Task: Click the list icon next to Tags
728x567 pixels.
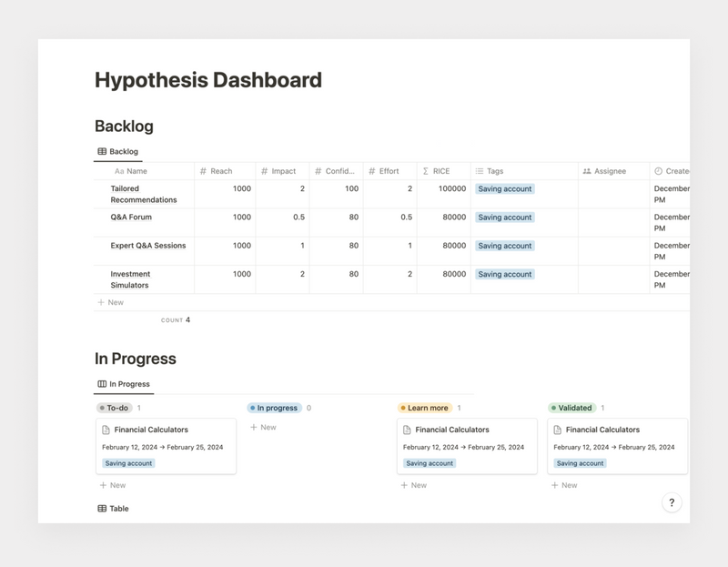Action: [480, 171]
